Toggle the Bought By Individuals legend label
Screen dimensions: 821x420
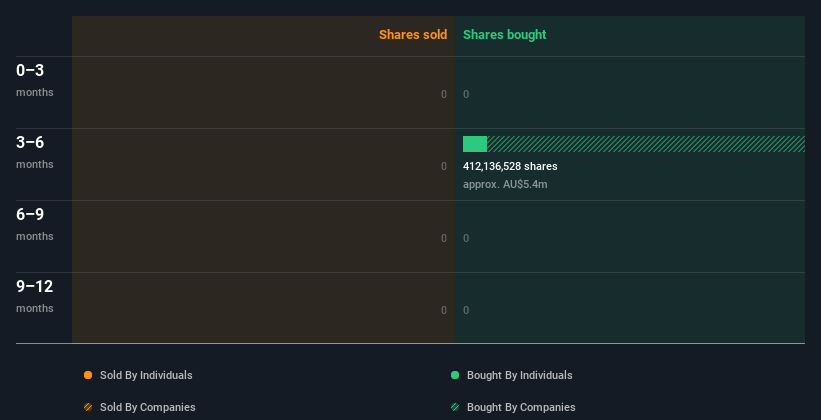pos(519,375)
